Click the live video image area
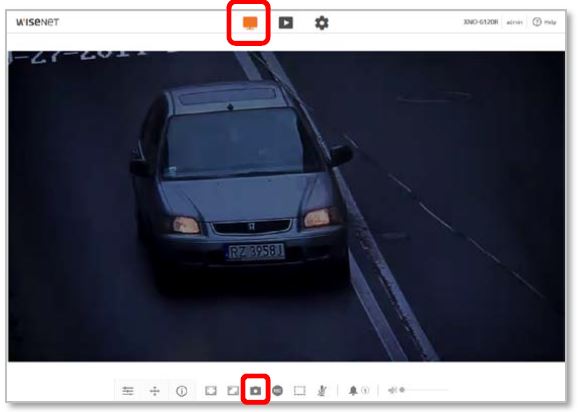 [x=287, y=206]
